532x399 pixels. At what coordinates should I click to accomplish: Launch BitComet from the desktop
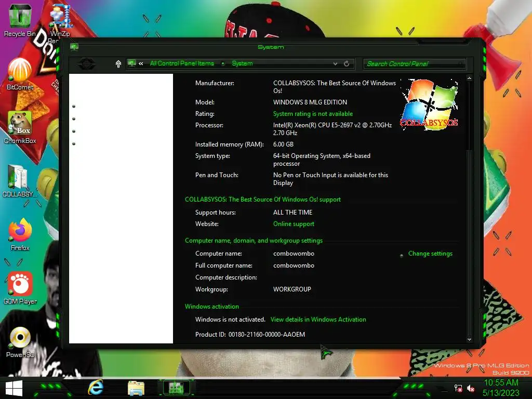(x=20, y=74)
